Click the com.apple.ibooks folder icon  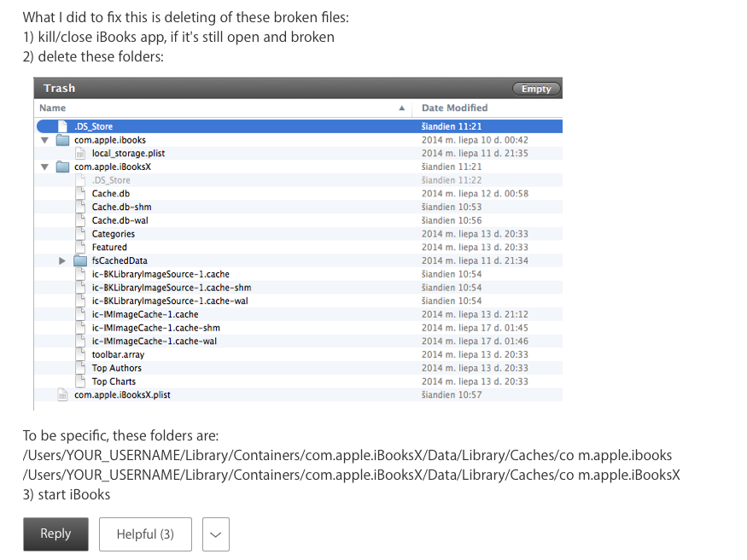coord(63,140)
